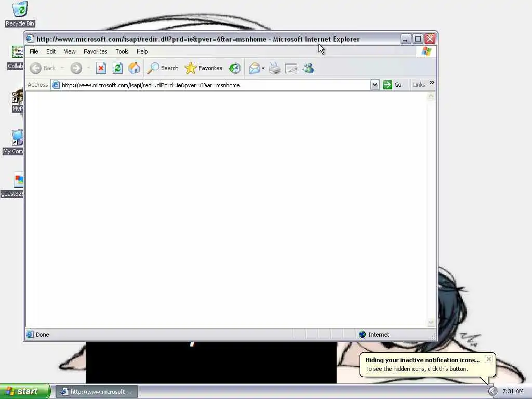The width and height of the screenshot is (532, 399).
Task: Open the Edit menu
Action: [x=51, y=51]
